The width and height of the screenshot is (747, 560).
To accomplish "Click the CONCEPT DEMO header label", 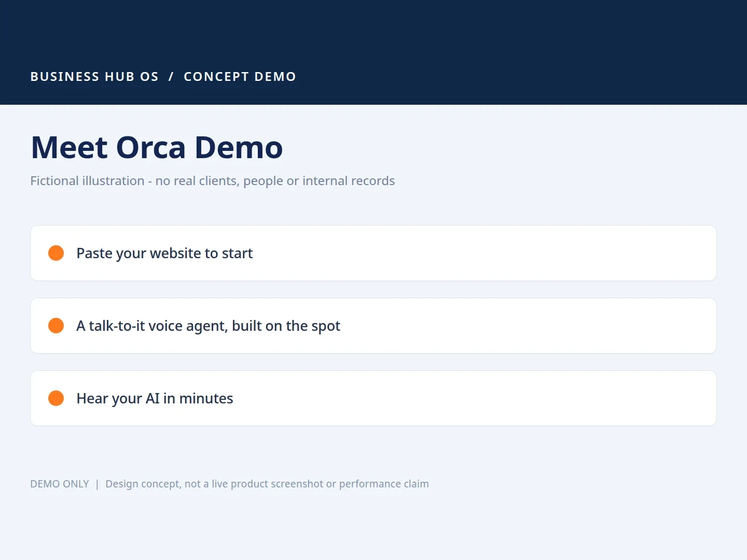I will tap(240, 77).
